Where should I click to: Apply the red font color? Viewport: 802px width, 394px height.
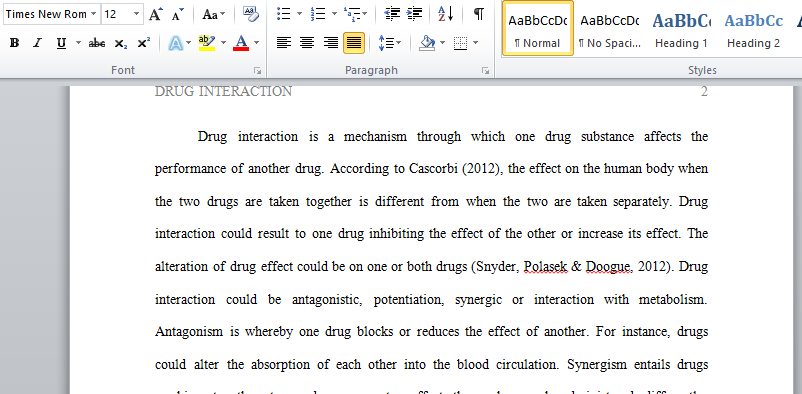click(241, 43)
